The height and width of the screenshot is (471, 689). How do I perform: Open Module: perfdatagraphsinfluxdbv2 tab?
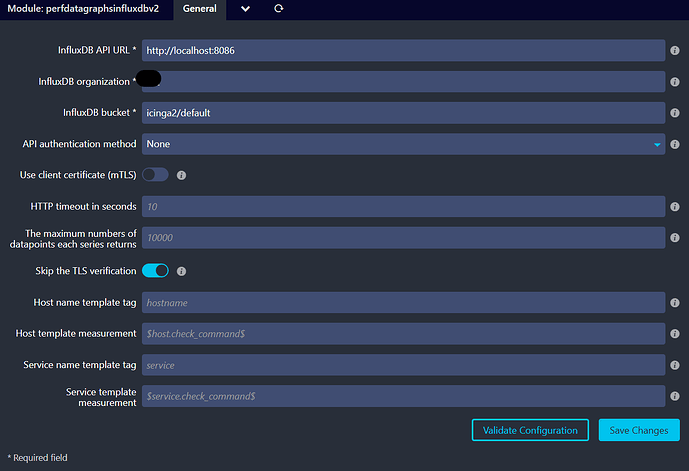(83, 9)
